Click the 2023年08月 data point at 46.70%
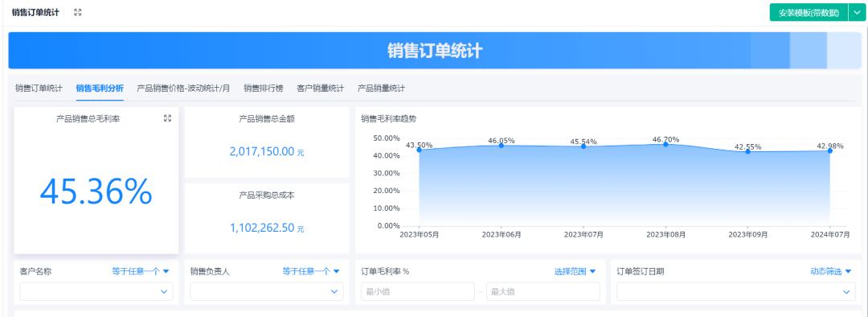 (665, 143)
